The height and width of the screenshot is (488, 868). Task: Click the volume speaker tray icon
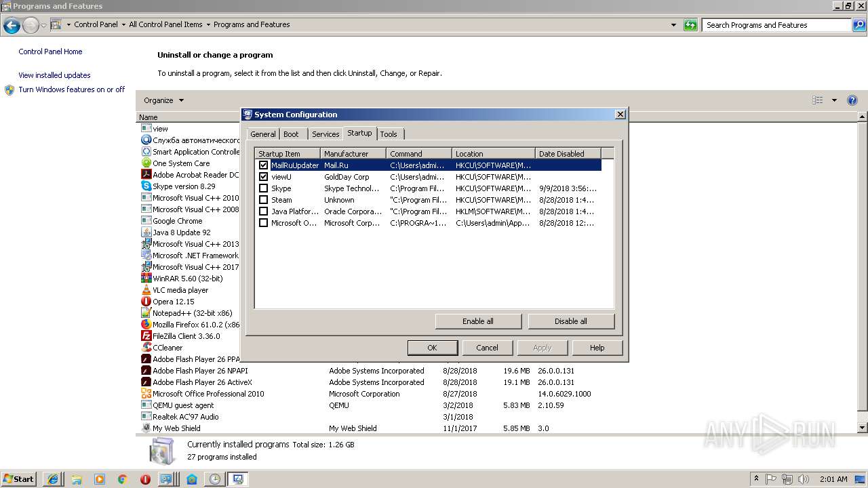coord(804,479)
